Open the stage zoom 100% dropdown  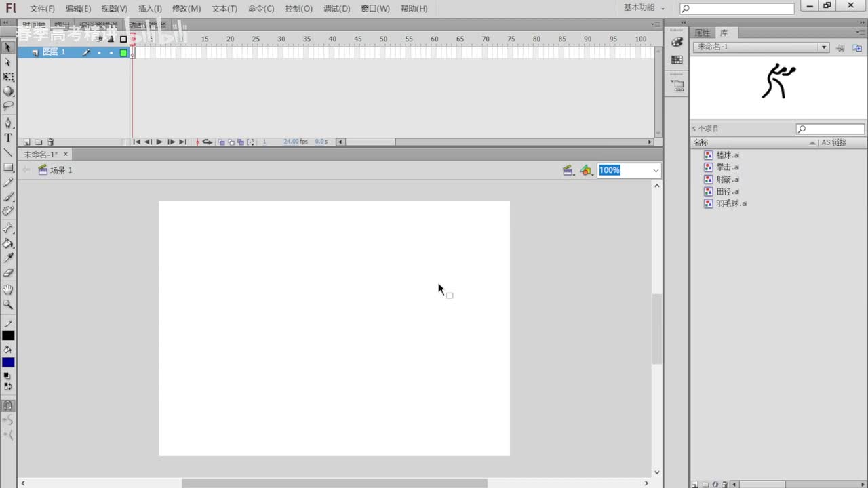coord(656,171)
